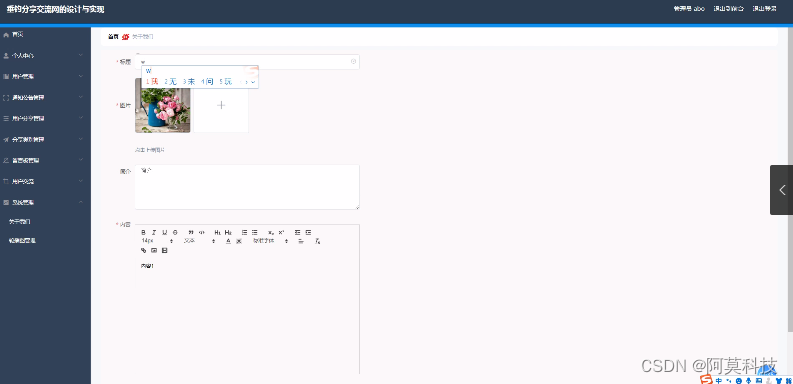Viewport: 793px width, 384px height.
Task: Add another image with the plus tile
Action: coord(221,105)
